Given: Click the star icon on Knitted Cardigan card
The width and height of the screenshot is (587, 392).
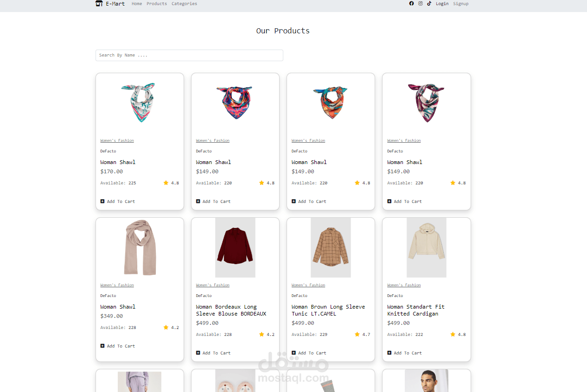Looking at the screenshot, I should click(453, 334).
